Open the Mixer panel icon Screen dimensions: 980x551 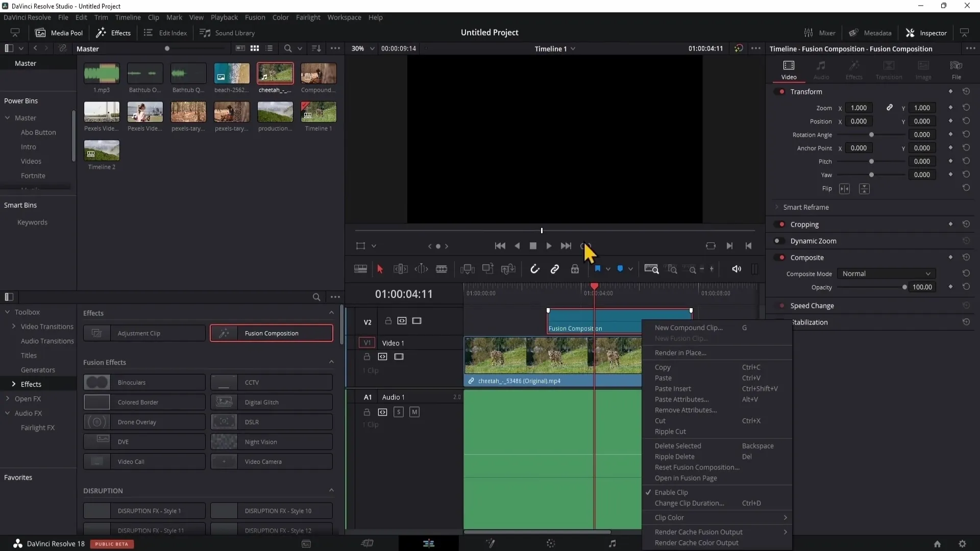[x=808, y=32]
